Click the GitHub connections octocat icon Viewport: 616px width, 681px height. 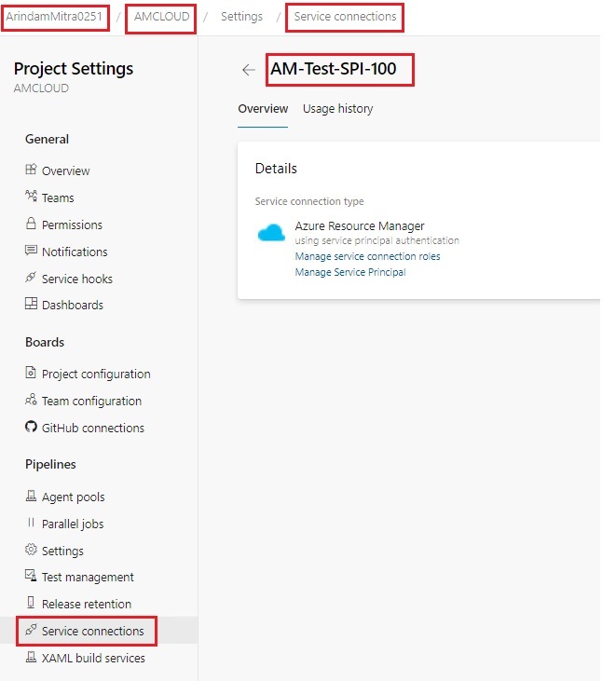point(31,427)
